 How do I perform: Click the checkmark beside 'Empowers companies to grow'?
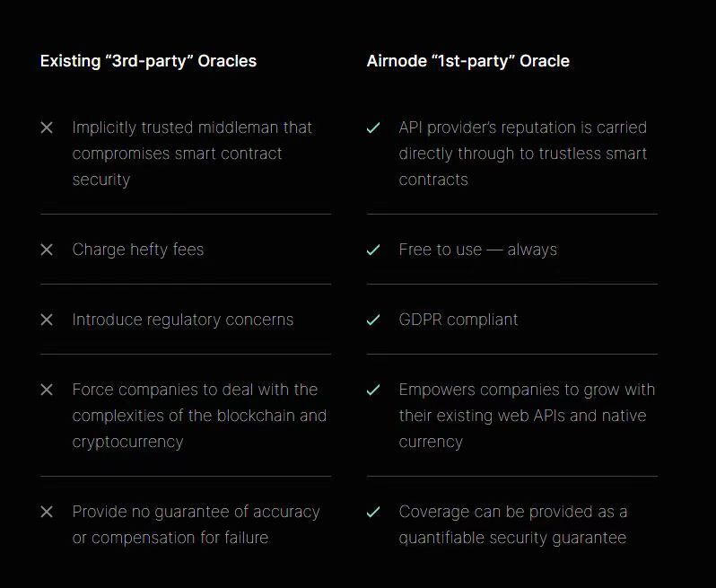point(373,390)
